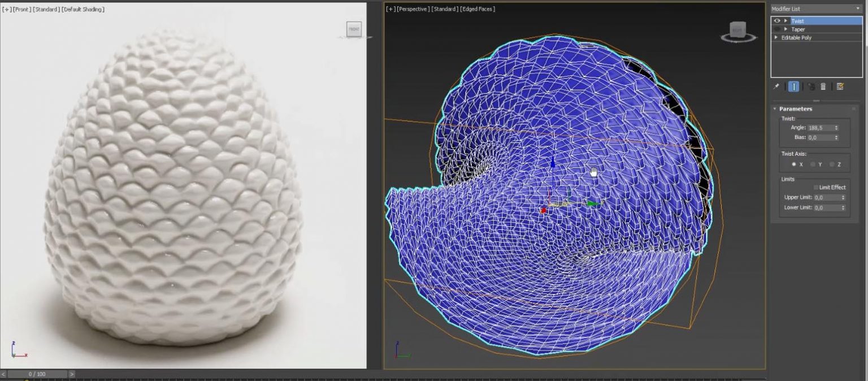The image size is (868, 381).
Task: Select Y twist axis radio button
Action: pos(813,164)
